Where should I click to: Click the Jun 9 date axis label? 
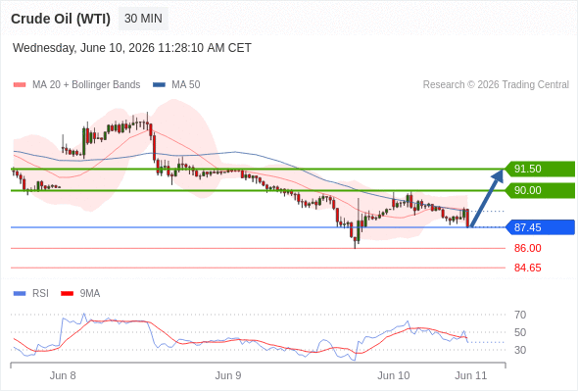tap(228, 375)
